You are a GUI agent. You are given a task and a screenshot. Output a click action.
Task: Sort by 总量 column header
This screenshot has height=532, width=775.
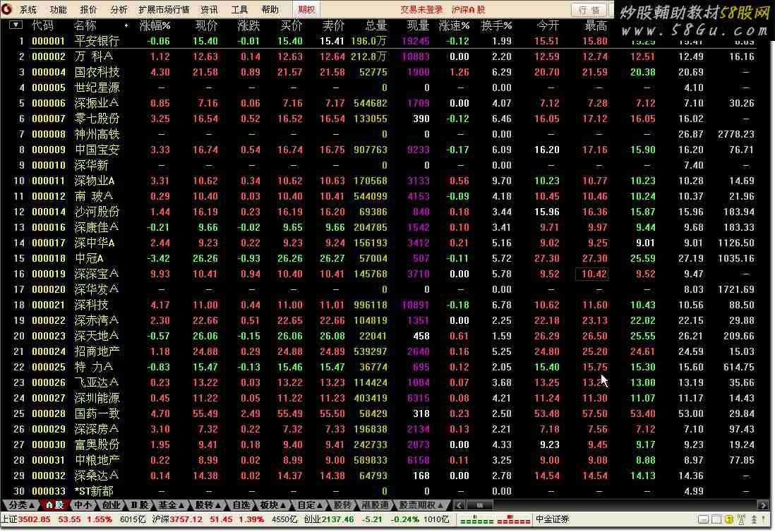point(376,25)
